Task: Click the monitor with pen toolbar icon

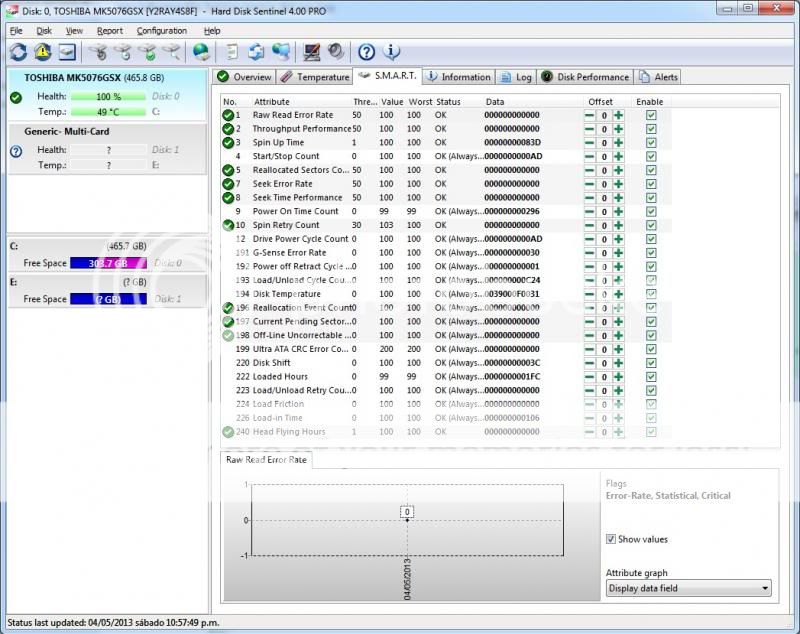Action: [312, 52]
